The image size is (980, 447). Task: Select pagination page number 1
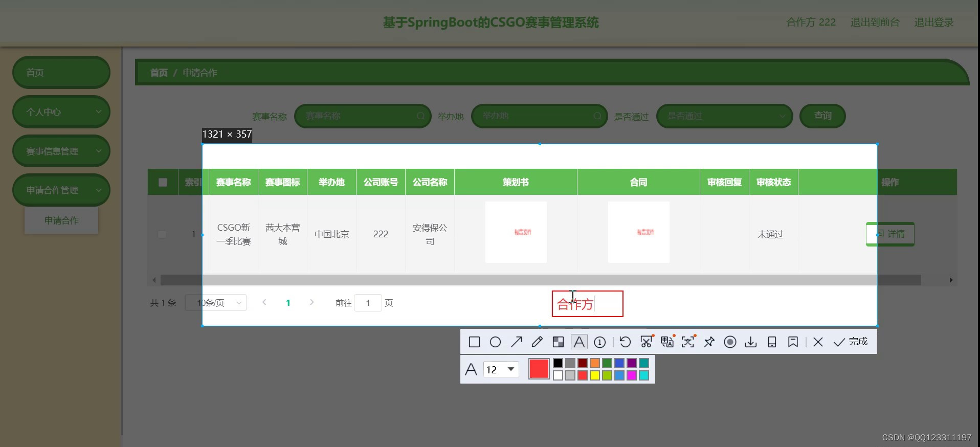(288, 303)
